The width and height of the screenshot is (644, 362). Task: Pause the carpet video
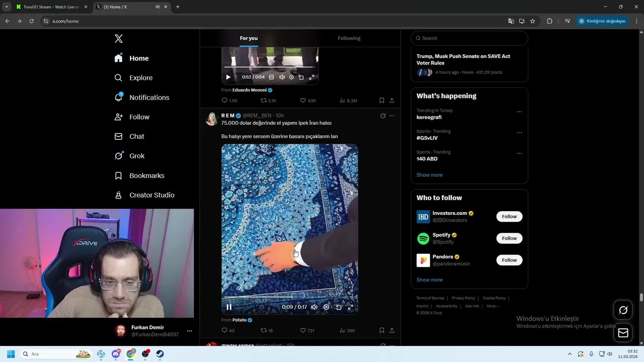tap(229, 307)
